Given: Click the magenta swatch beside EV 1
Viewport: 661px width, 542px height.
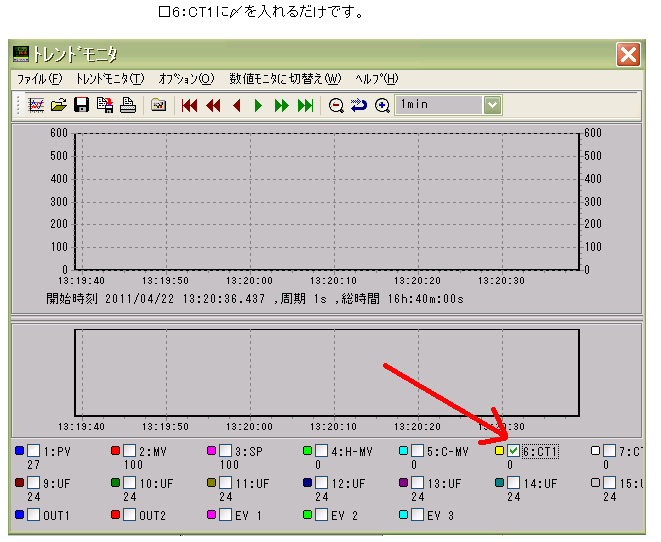Looking at the screenshot, I should 212,514.
